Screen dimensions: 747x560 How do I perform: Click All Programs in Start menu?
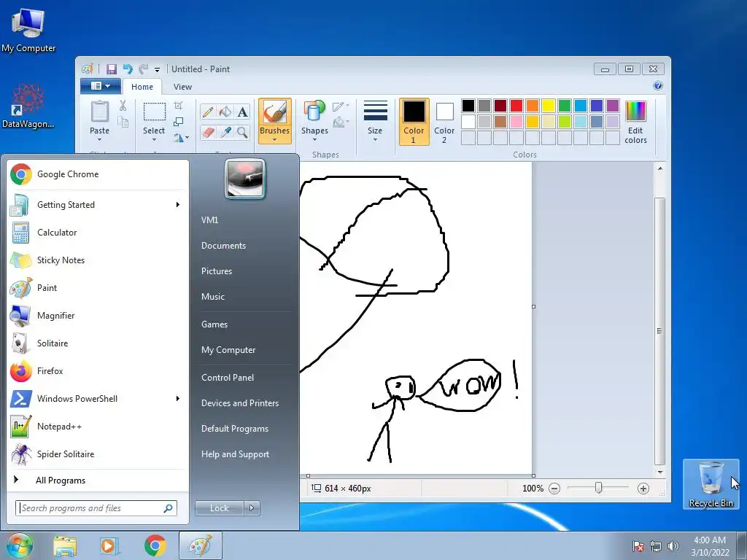(60, 481)
